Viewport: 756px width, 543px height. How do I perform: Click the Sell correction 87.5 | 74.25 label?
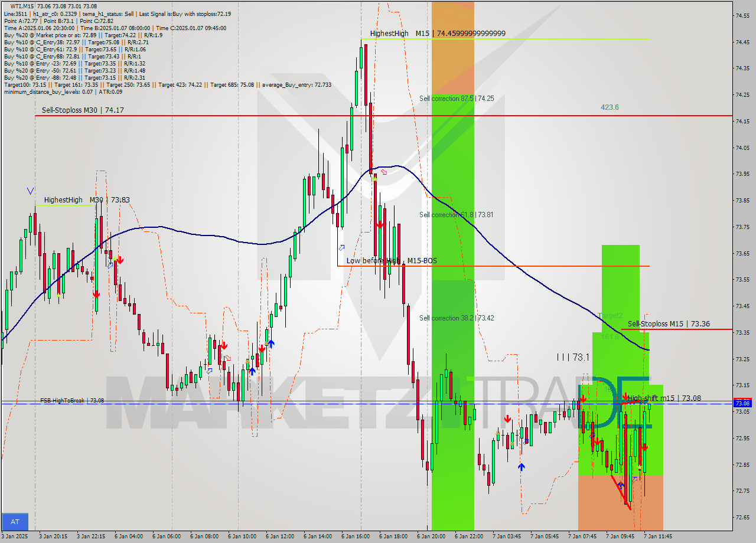(457, 99)
